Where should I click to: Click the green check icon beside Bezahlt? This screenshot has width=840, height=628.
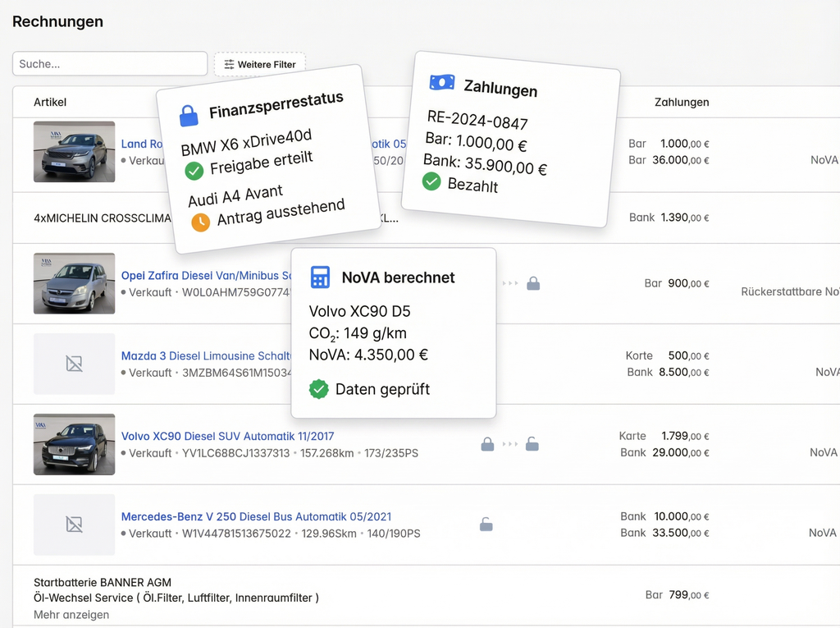point(431,181)
